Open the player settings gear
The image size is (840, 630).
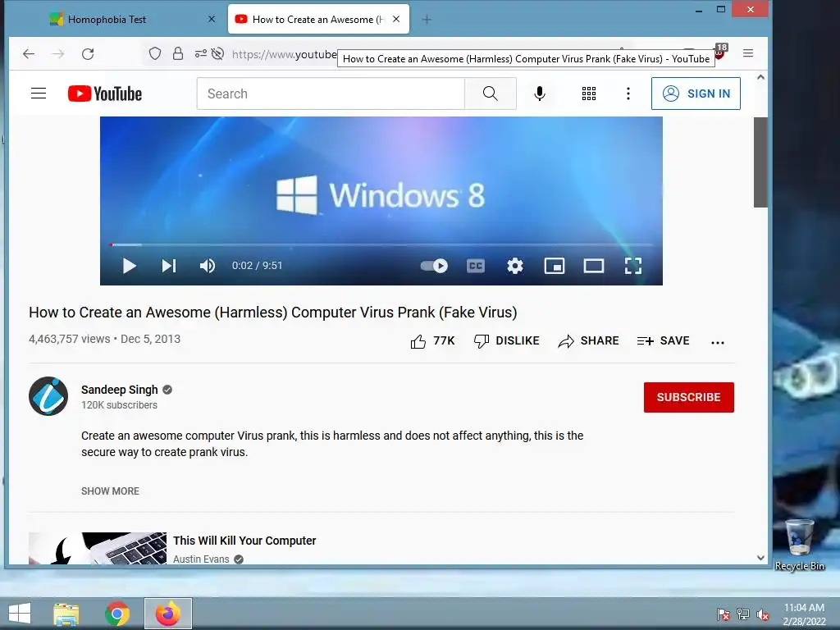(x=515, y=266)
